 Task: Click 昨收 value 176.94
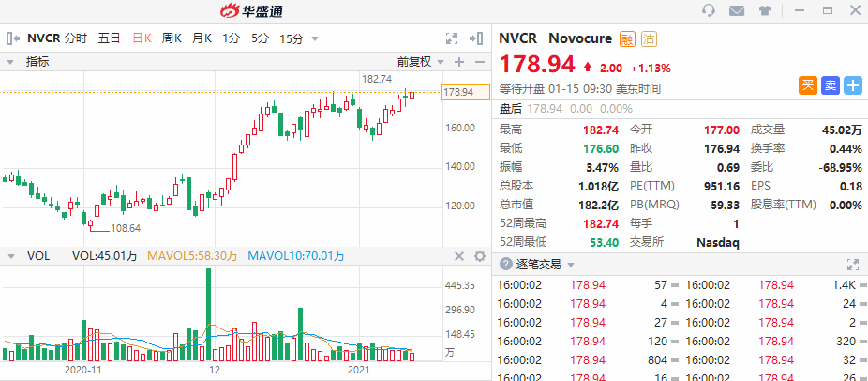722,148
